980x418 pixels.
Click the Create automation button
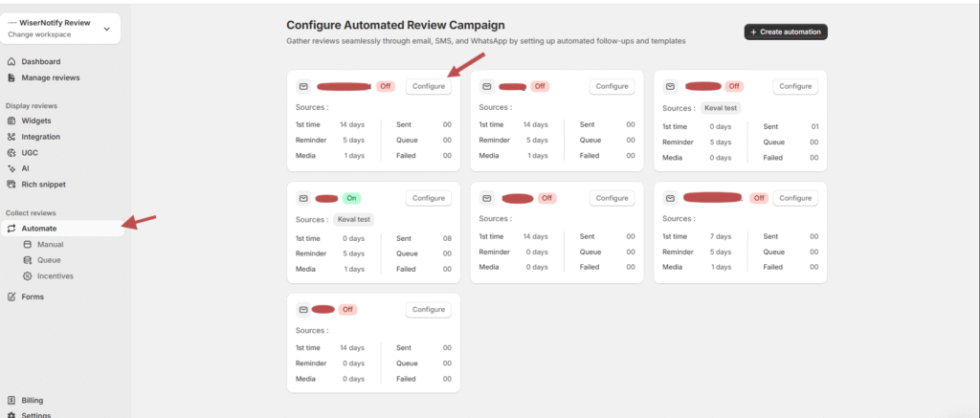pos(786,32)
